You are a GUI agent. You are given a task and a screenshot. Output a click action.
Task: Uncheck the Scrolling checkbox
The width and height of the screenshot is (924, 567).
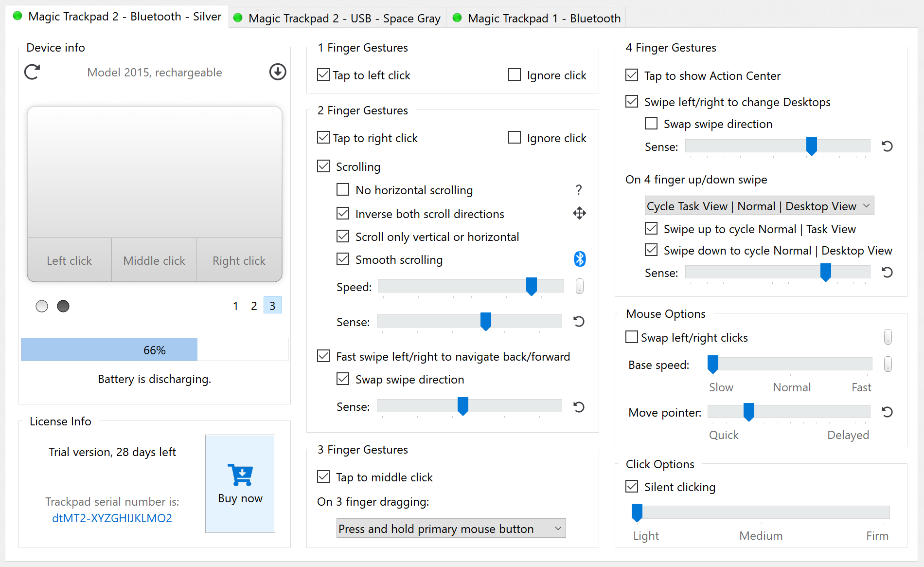(x=323, y=166)
